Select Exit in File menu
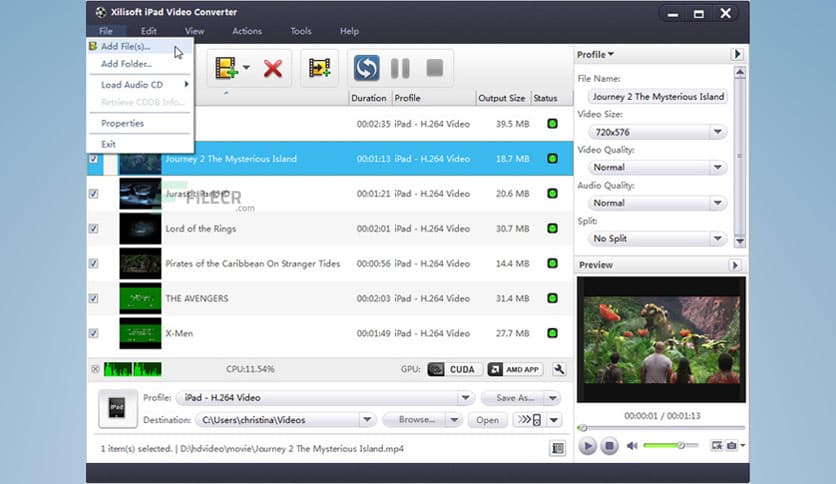This screenshot has width=836, height=484. coord(140,144)
